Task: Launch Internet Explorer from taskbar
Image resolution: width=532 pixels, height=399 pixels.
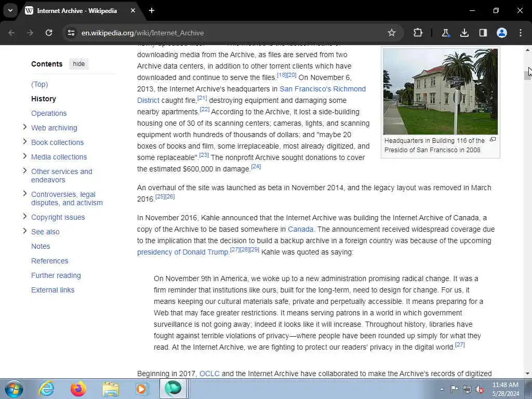Action: point(46,389)
